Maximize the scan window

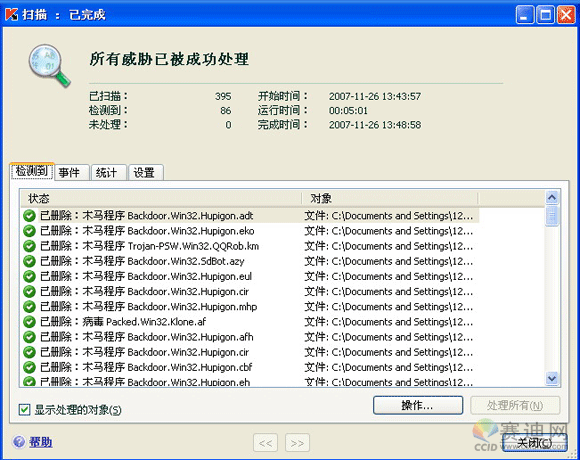545,15
